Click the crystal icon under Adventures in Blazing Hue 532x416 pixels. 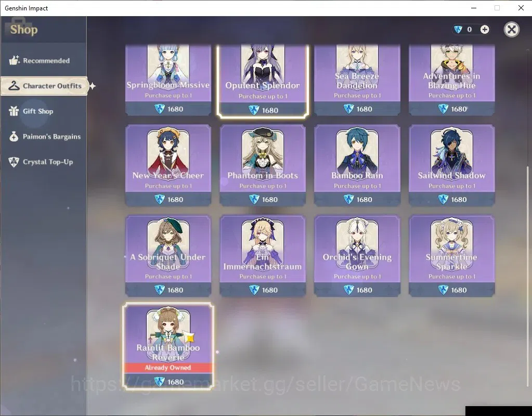[443, 109]
